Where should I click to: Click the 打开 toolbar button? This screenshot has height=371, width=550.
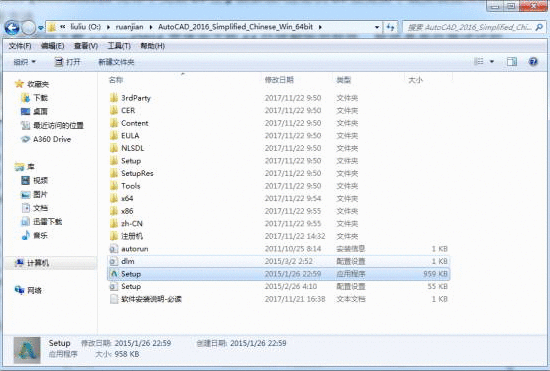pyautogui.click(x=67, y=62)
